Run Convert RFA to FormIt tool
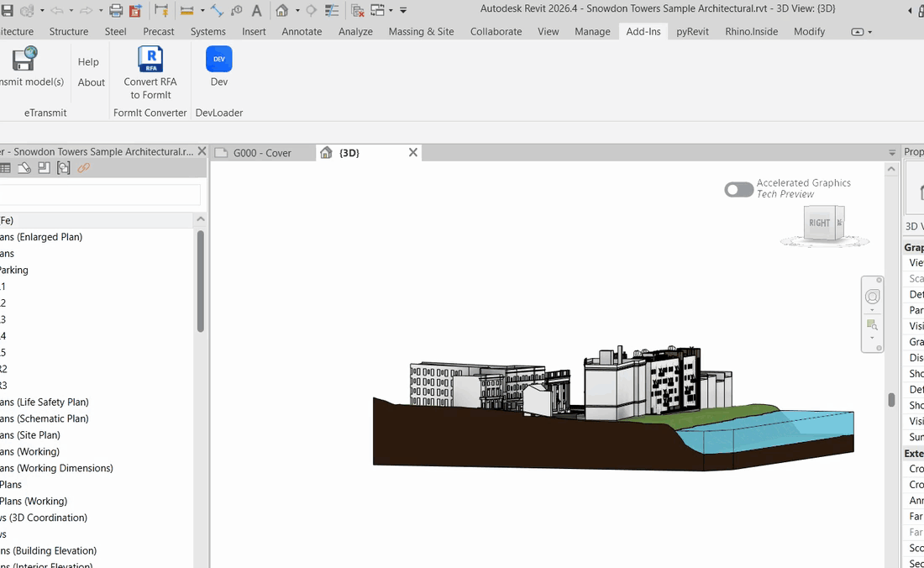This screenshot has width=924, height=568. 150,73
